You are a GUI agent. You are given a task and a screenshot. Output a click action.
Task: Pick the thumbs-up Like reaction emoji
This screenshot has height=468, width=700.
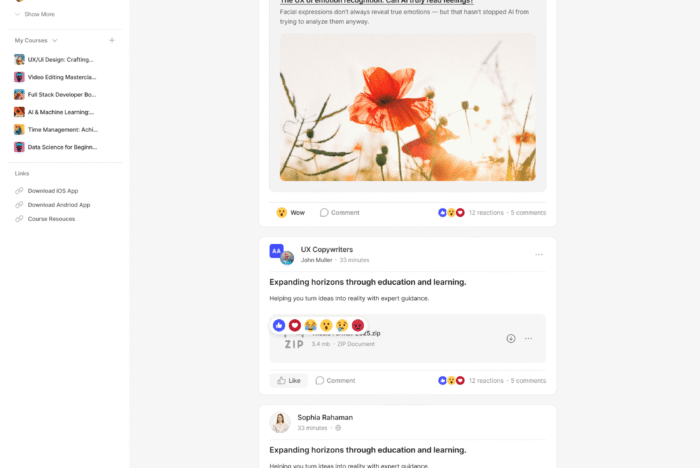tap(279, 325)
